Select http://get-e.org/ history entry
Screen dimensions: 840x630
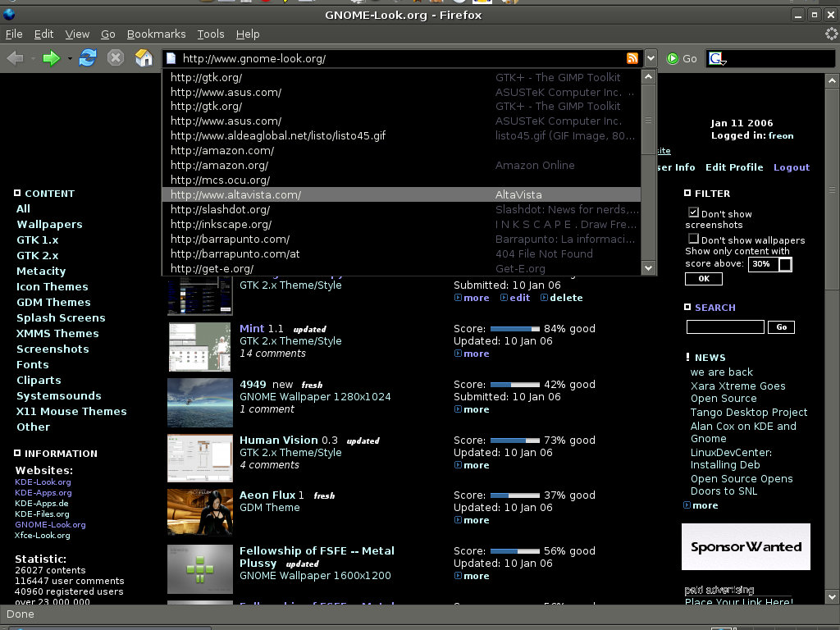pos(401,268)
